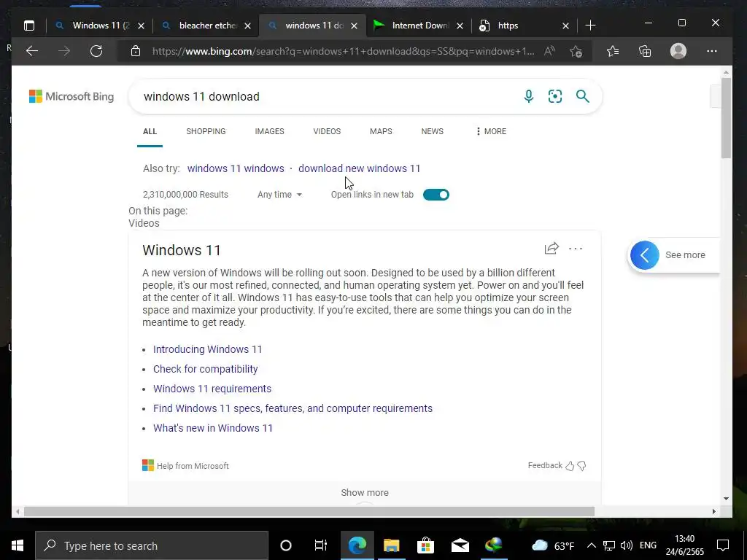This screenshot has width=747, height=560.
Task: Click the vertical scrollbar thumb
Action: coord(726,117)
